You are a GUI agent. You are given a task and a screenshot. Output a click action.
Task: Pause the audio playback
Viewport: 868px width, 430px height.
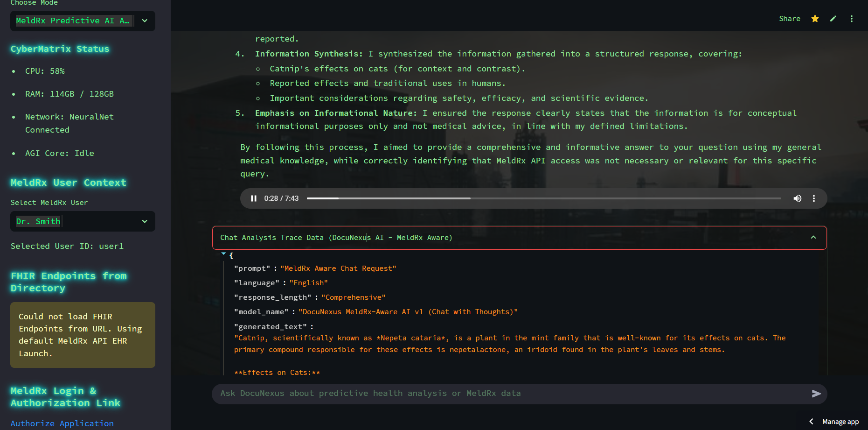[254, 198]
